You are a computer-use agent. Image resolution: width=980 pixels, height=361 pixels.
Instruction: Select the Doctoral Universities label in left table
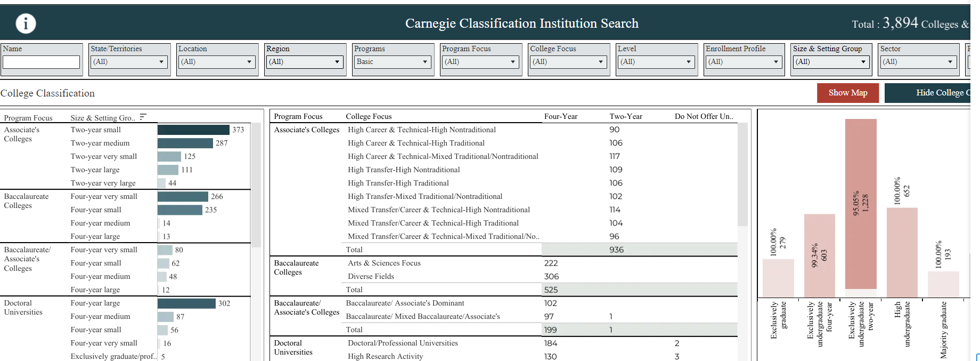pos(23,307)
